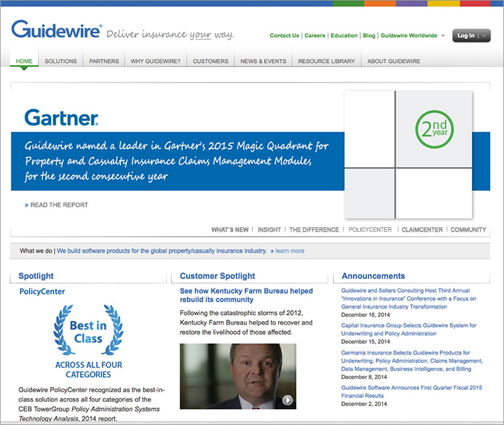Click 'Following the catastrophic storms' paragraph
Screen dimensions: 504x425
tap(246, 322)
